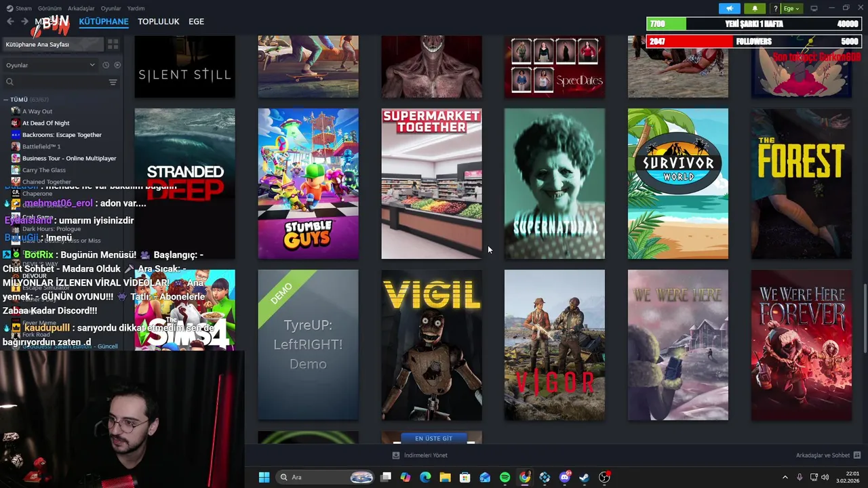Image resolution: width=868 pixels, height=488 pixels.
Task: Open the SpeedDates game cover
Action: tap(554, 66)
